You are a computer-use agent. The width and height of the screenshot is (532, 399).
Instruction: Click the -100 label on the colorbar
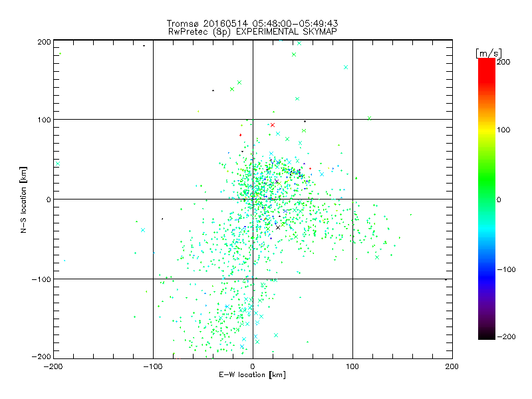pos(506,269)
